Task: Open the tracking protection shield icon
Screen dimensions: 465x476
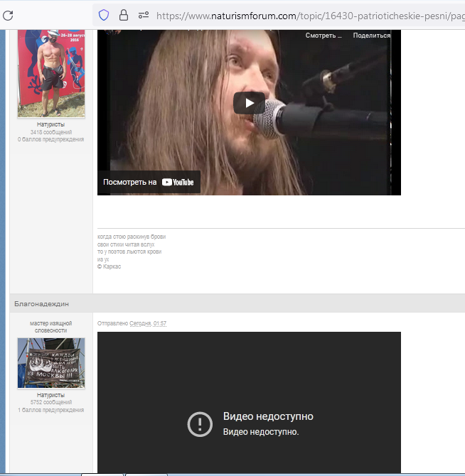Action: (x=104, y=15)
